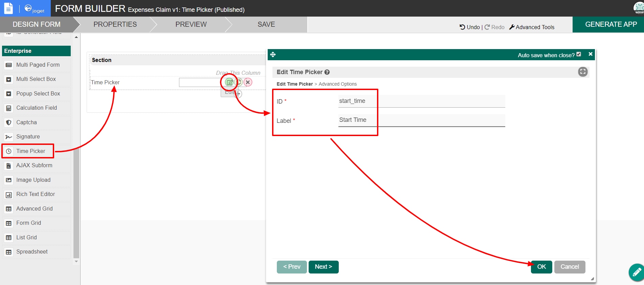The width and height of the screenshot is (644, 285).
Task: Click into the Label input field
Action: point(422,120)
